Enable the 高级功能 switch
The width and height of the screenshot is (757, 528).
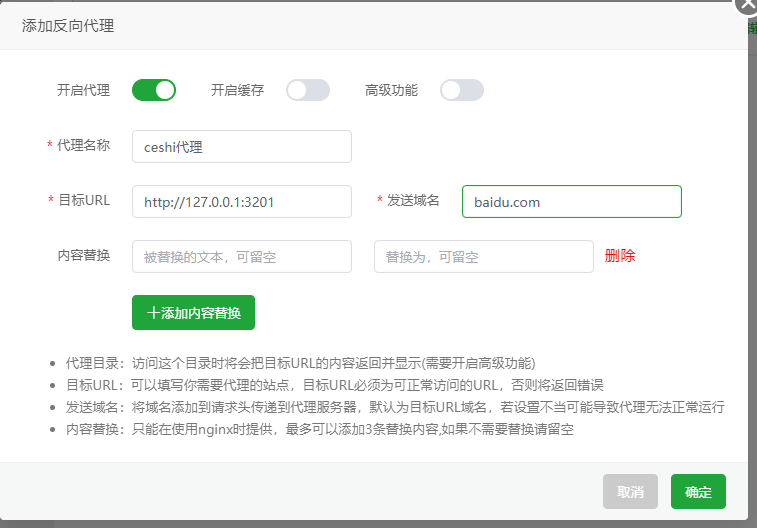pos(462,90)
